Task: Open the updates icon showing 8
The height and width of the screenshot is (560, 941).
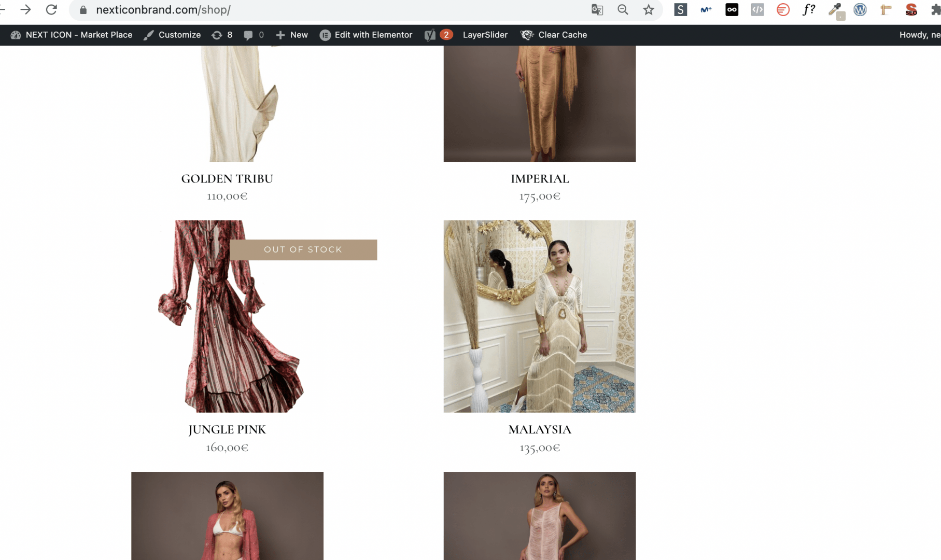Action: (x=222, y=35)
